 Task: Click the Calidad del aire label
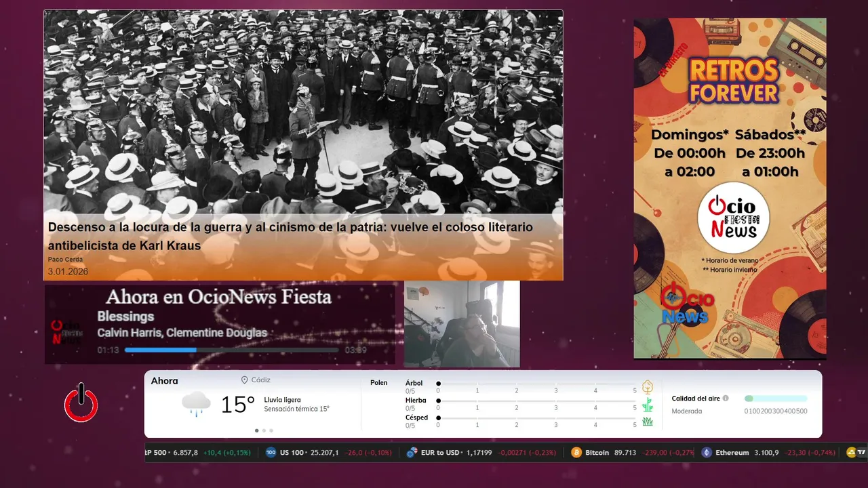click(x=696, y=399)
